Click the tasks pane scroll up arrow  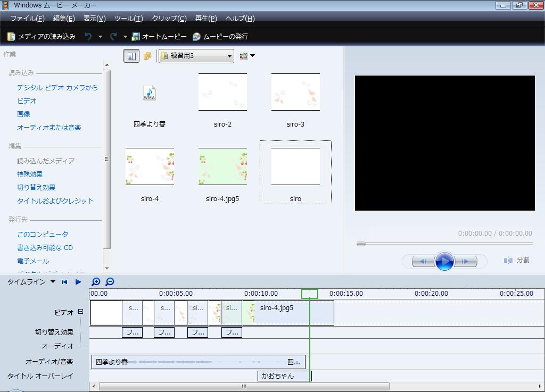click(107, 65)
